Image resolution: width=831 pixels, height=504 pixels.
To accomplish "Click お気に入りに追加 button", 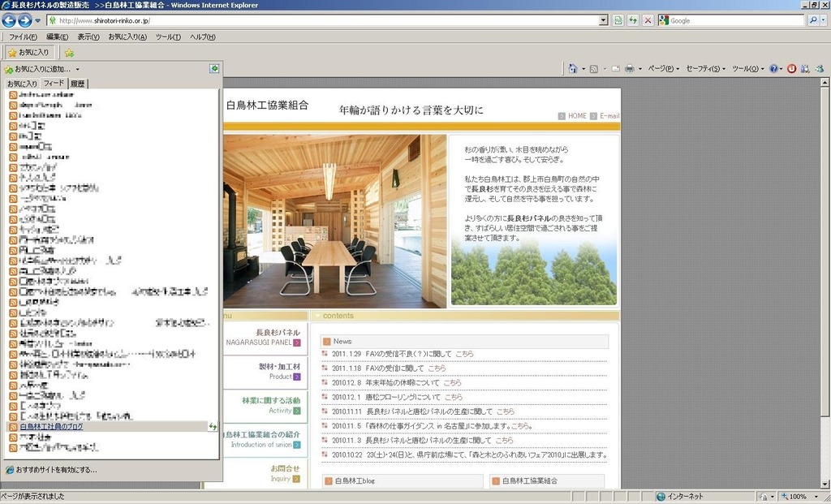I will (x=37, y=70).
